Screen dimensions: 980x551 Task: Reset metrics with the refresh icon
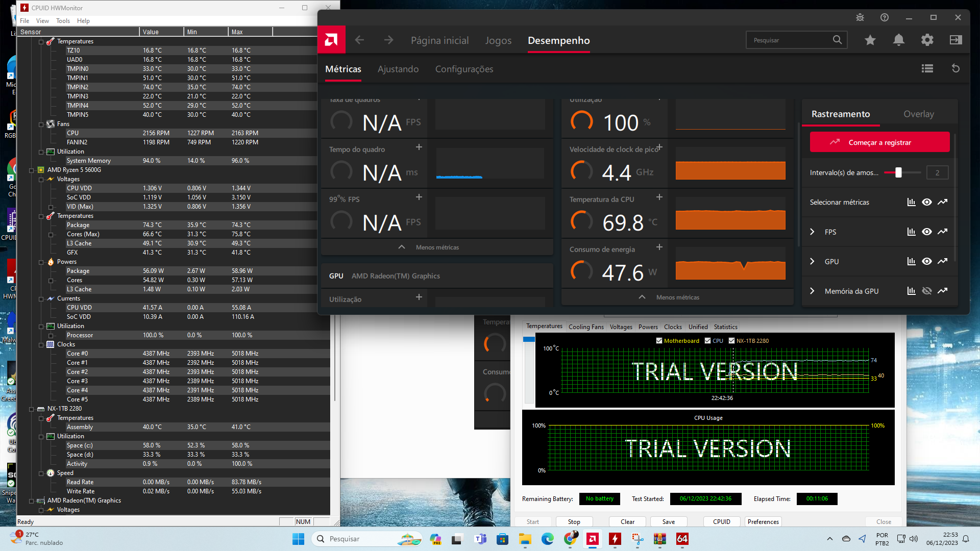click(956, 68)
